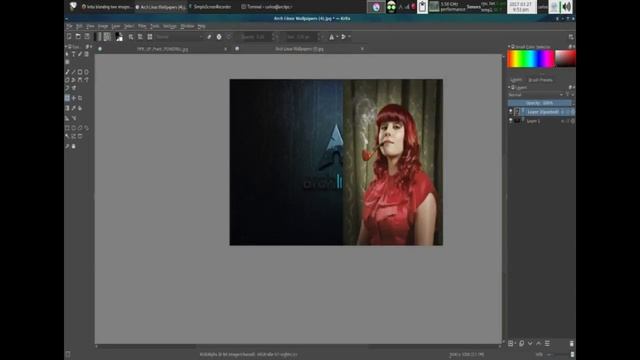Open the layer blending mode Normal dropdown
The image size is (640, 360).
(x=536, y=95)
